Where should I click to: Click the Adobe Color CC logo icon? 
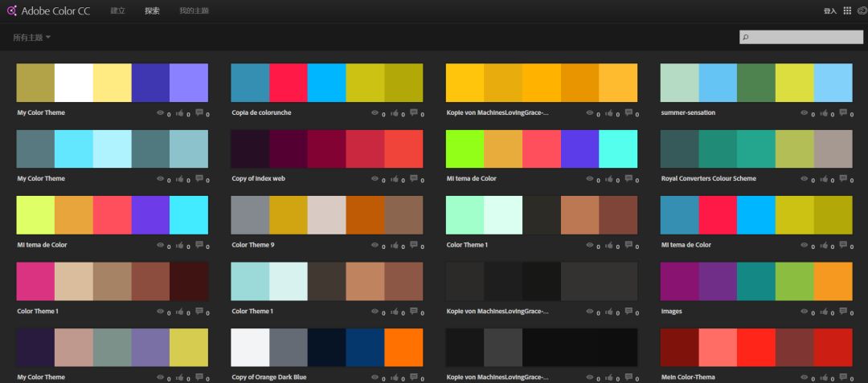(x=12, y=11)
